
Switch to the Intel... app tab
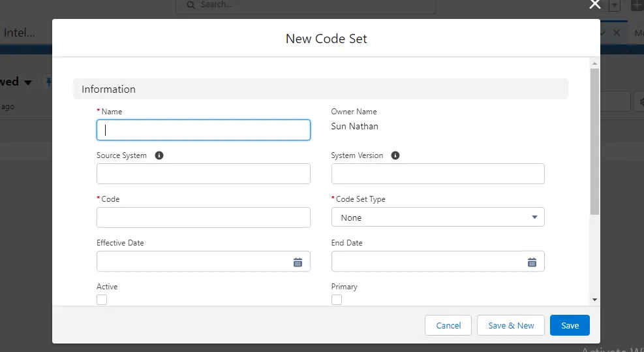[x=20, y=33]
